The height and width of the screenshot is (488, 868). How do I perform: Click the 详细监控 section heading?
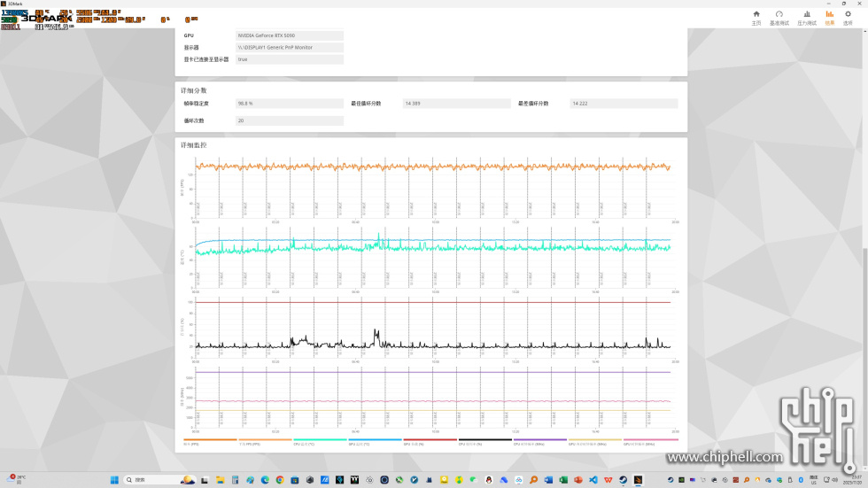coord(194,145)
